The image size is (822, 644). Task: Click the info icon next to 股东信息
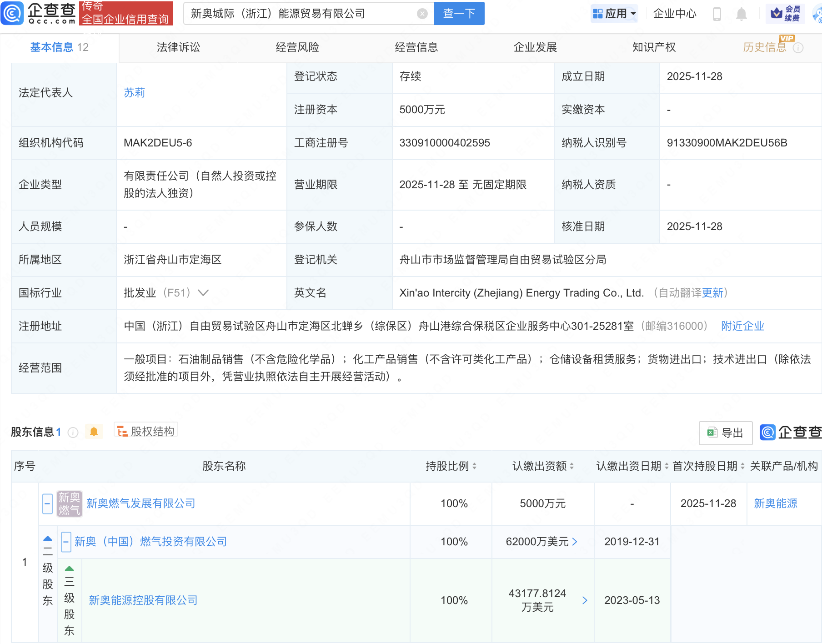coord(73,432)
